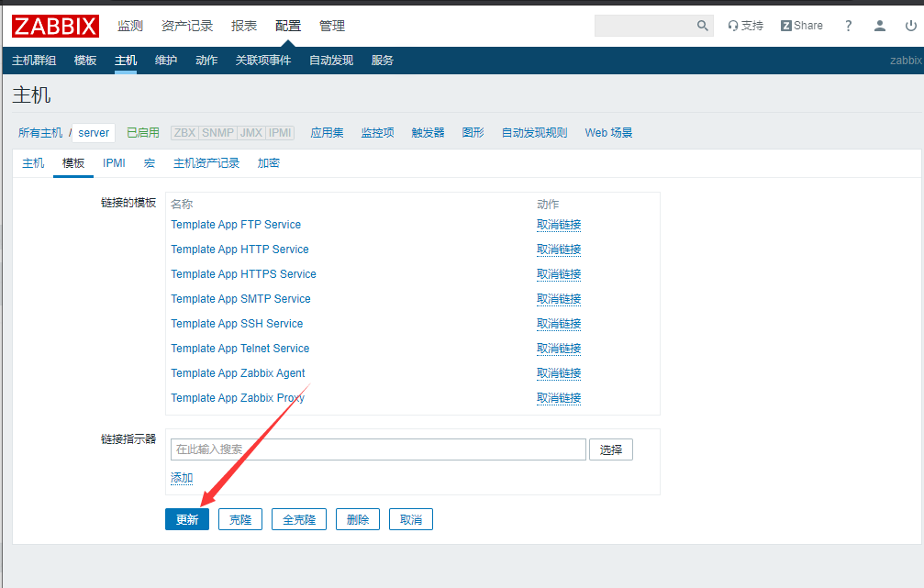Open the 监测 menu
Image resolution: width=924 pixels, height=588 pixels.
coord(130,26)
